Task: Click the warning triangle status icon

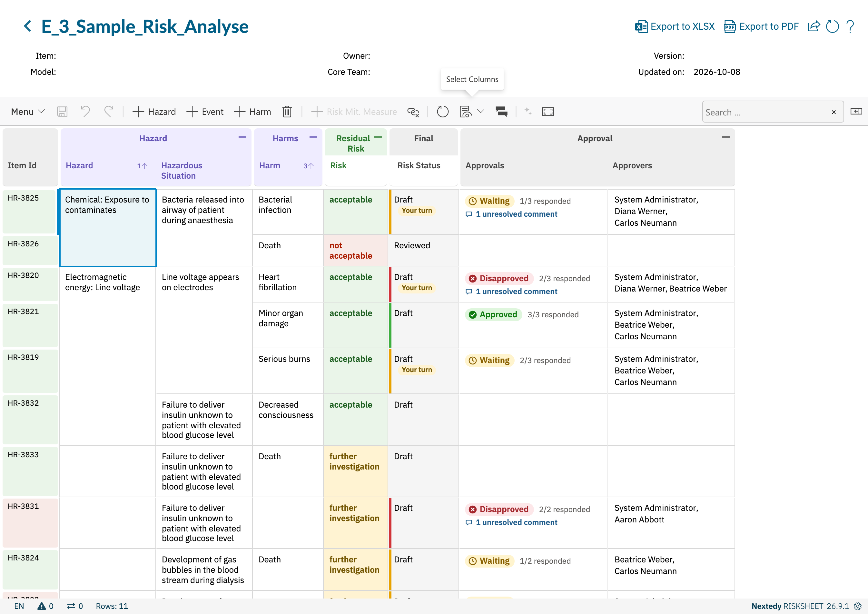Action: [42, 606]
